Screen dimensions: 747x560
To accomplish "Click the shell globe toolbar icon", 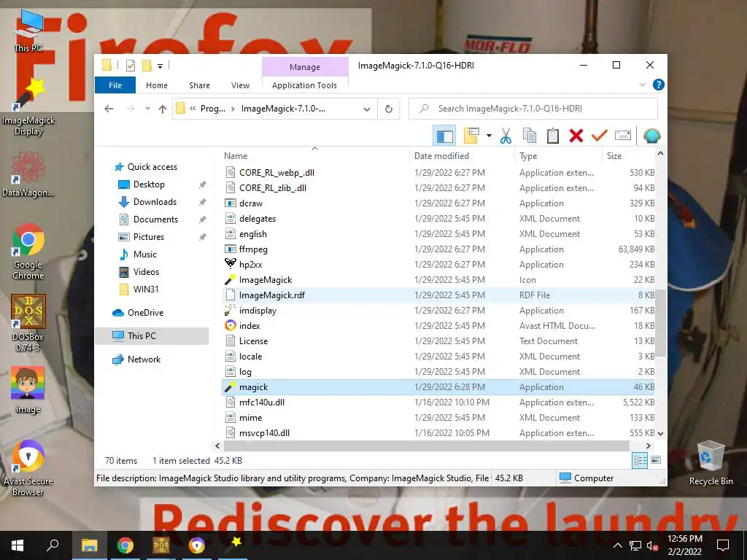I will 651,136.
